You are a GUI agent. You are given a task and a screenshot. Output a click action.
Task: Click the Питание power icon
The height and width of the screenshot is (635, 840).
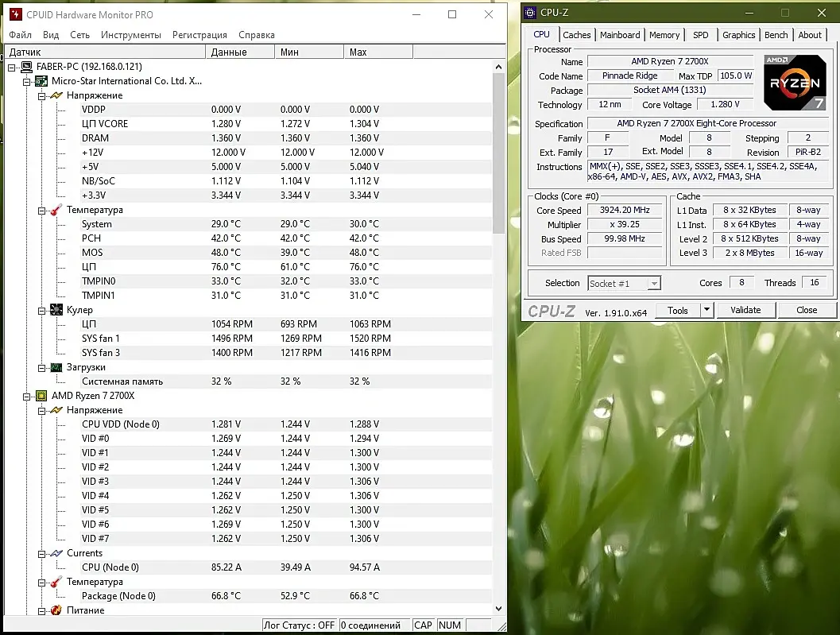56,610
